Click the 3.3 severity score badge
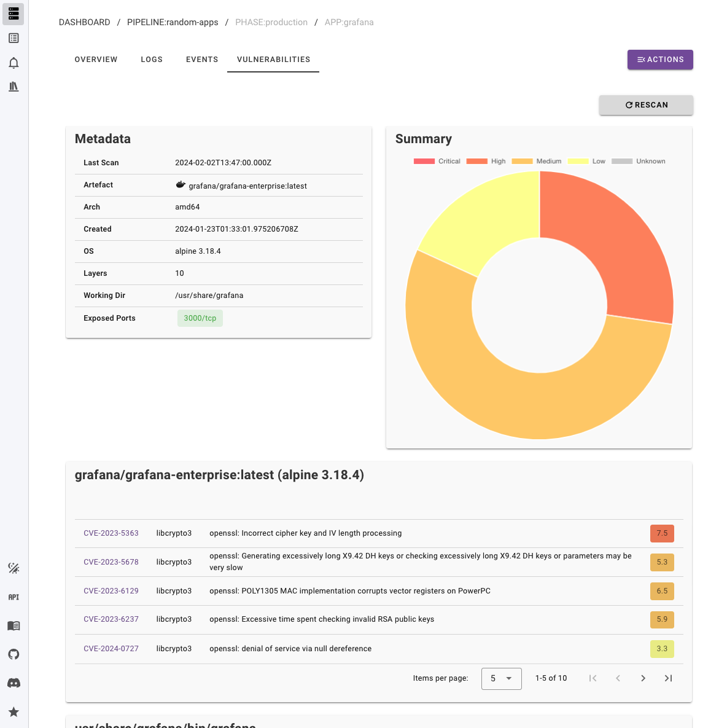This screenshot has height=728, width=727. pyautogui.click(x=662, y=649)
